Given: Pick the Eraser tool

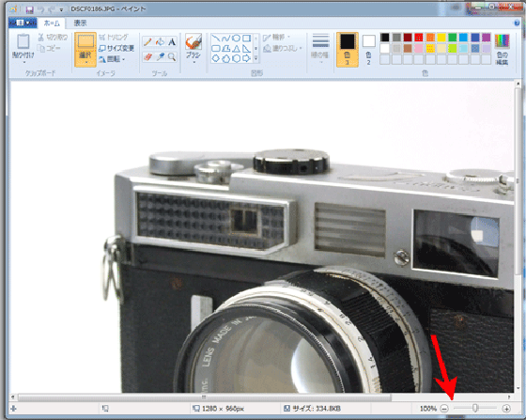Looking at the screenshot, I should 148,56.
